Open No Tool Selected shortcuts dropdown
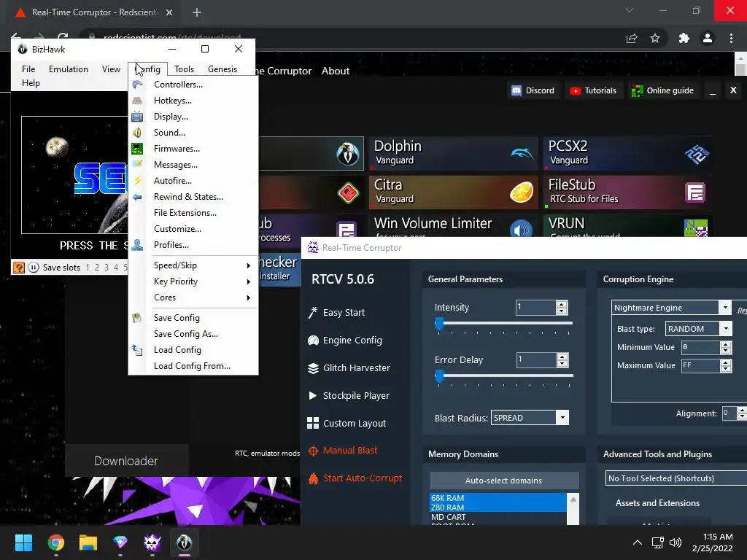 (676, 478)
